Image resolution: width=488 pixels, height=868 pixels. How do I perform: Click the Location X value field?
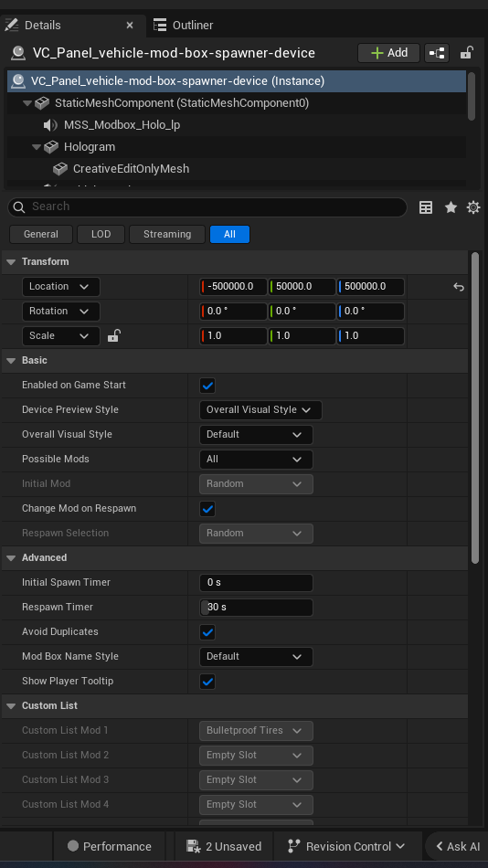(x=233, y=287)
